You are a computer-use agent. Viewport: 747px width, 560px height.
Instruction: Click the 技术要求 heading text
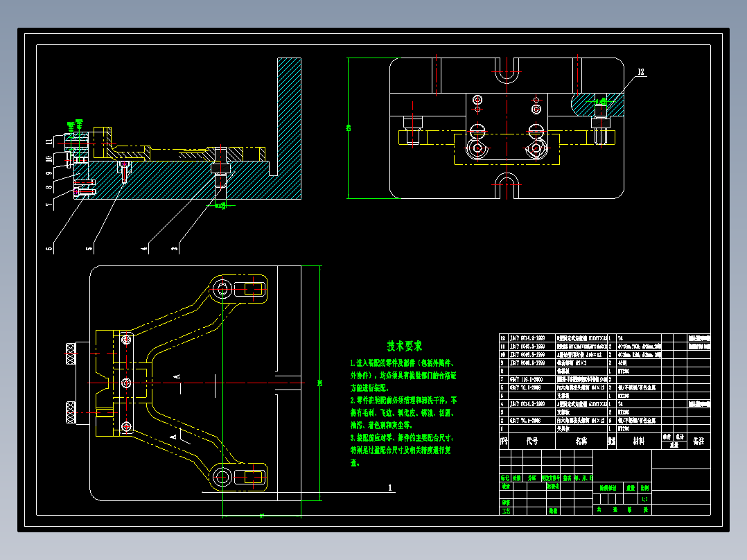click(405, 346)
